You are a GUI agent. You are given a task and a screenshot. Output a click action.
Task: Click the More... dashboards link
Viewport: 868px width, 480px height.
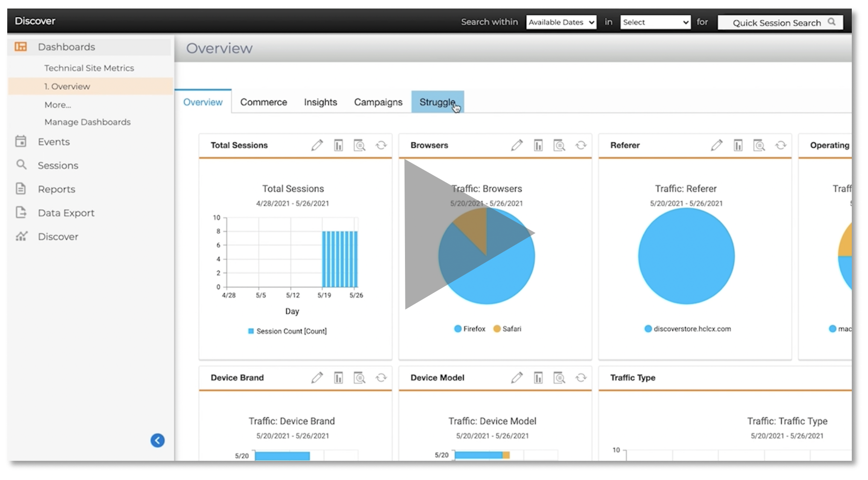(58, 105)
